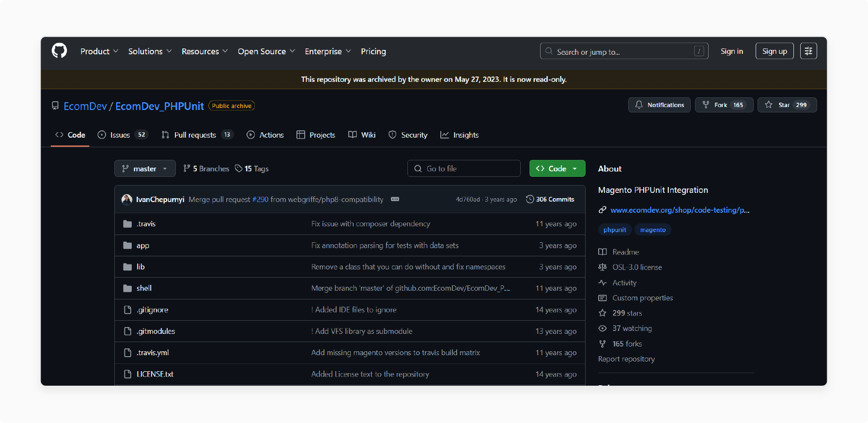Open the Issues tab
This screenshot has height=423, width=868.
[x=122, y=135]
